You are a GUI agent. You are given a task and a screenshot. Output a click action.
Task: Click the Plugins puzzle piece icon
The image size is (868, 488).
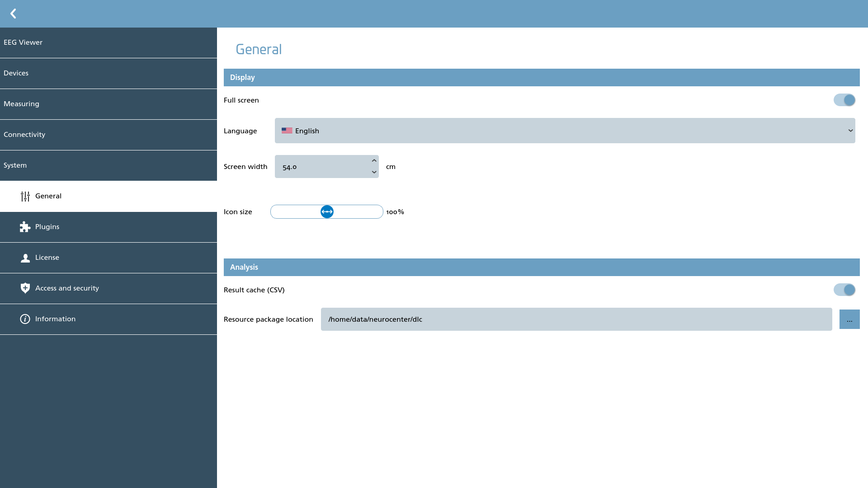coord(25,227)
